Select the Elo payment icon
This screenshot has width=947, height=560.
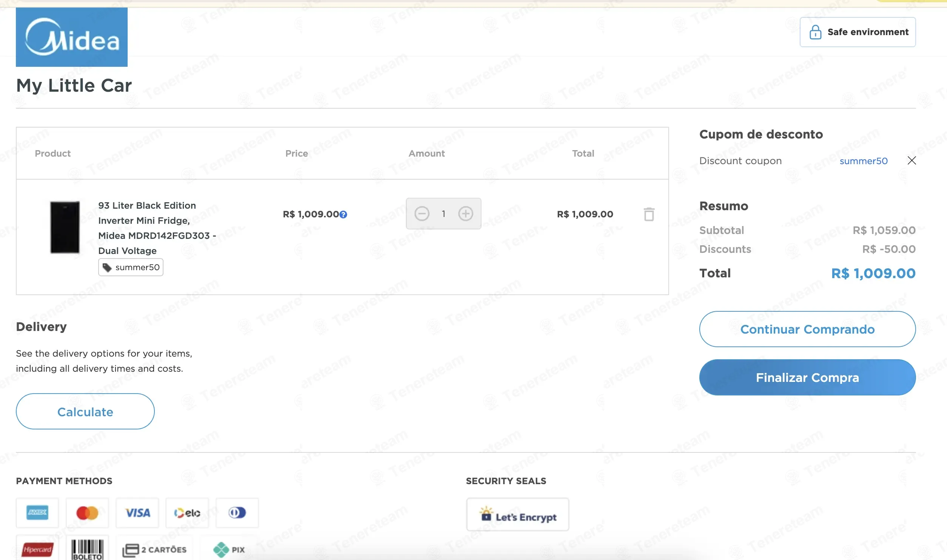point(187,512)
